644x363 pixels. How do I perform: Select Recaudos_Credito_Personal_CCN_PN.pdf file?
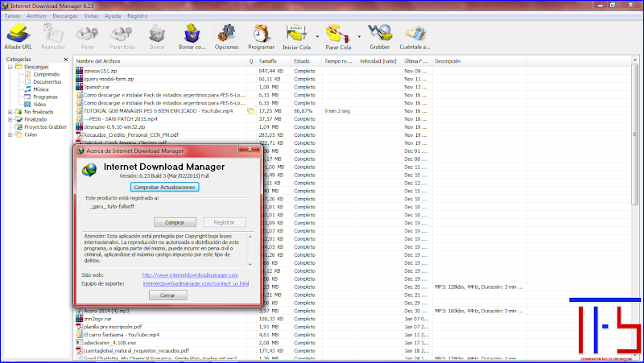tap(131, 135)
